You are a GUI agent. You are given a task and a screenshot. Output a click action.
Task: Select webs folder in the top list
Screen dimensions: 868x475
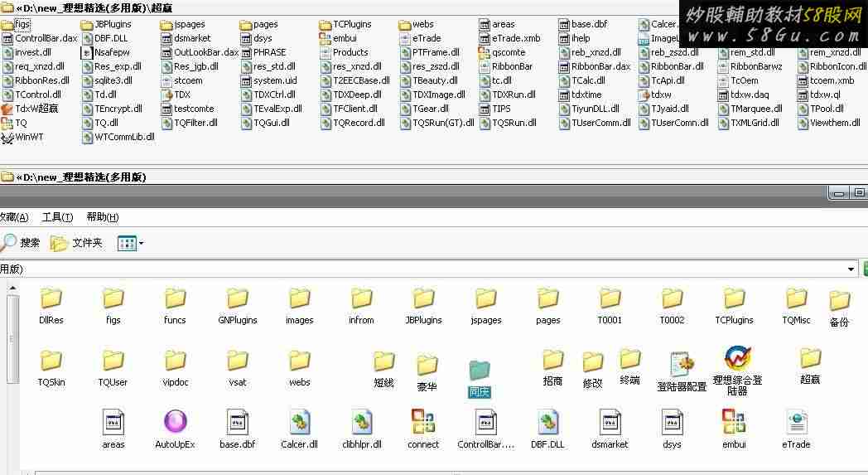(x=417, y=24)
